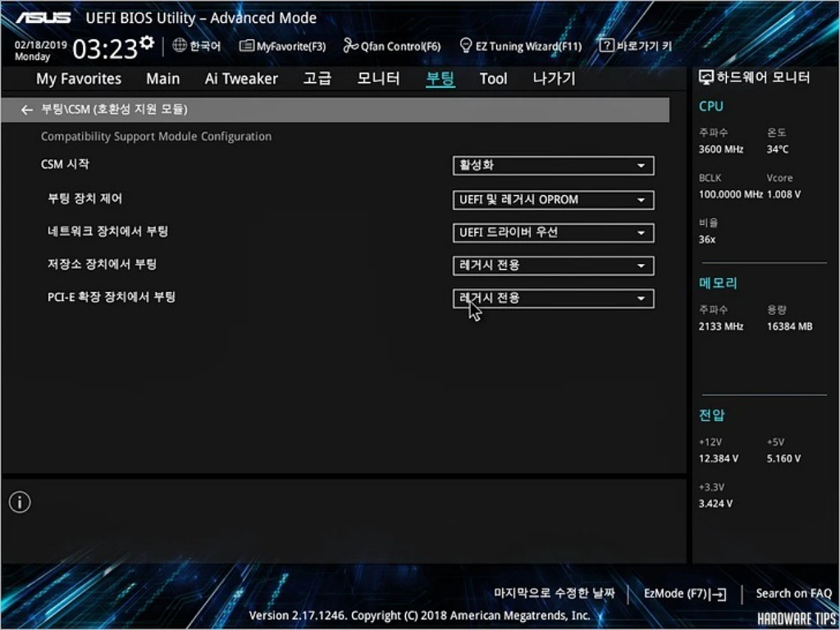This screenshot has width=840, height=630.
Task: Click the 2133 MHz memory frequency value
Action: (720, 326)
